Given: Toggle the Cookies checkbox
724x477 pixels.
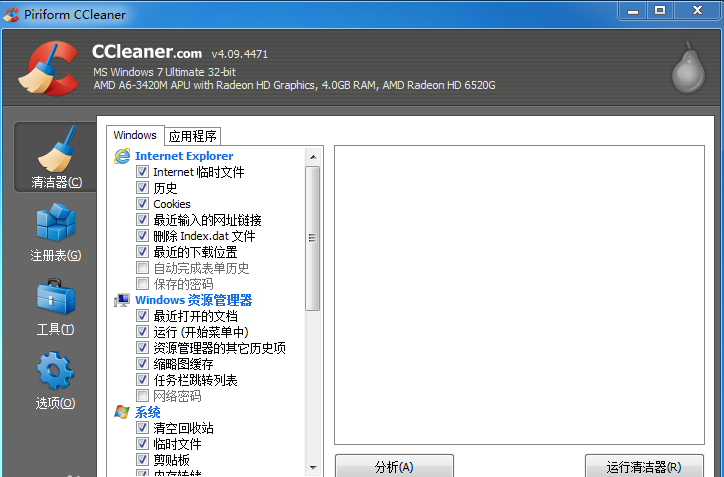Looking at the screenshot, I should (142, 204).
